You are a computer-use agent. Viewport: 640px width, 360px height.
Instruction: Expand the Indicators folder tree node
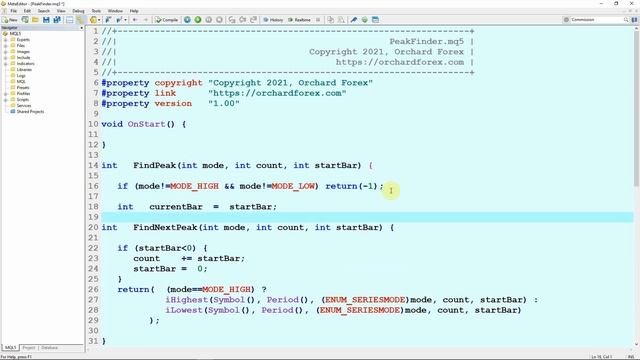click(6, 64)
